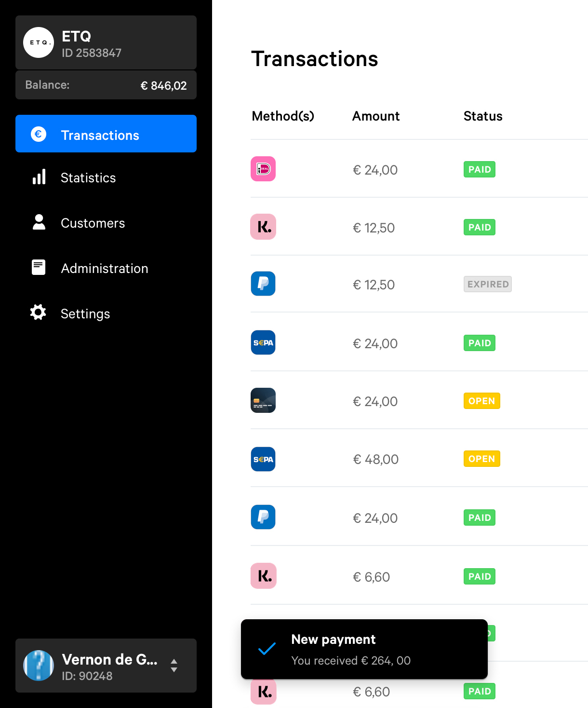This screenshot has width=588, height=708.
Task: Toggle the OPEN status on the € 48,00 SEPA payment
Action: click(x=481, y=459)
